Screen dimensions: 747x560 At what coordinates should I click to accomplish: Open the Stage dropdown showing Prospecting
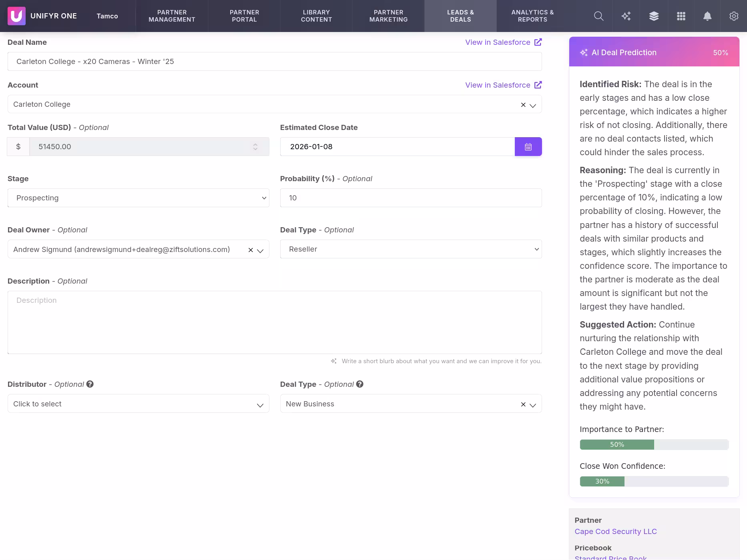(138, 198)
